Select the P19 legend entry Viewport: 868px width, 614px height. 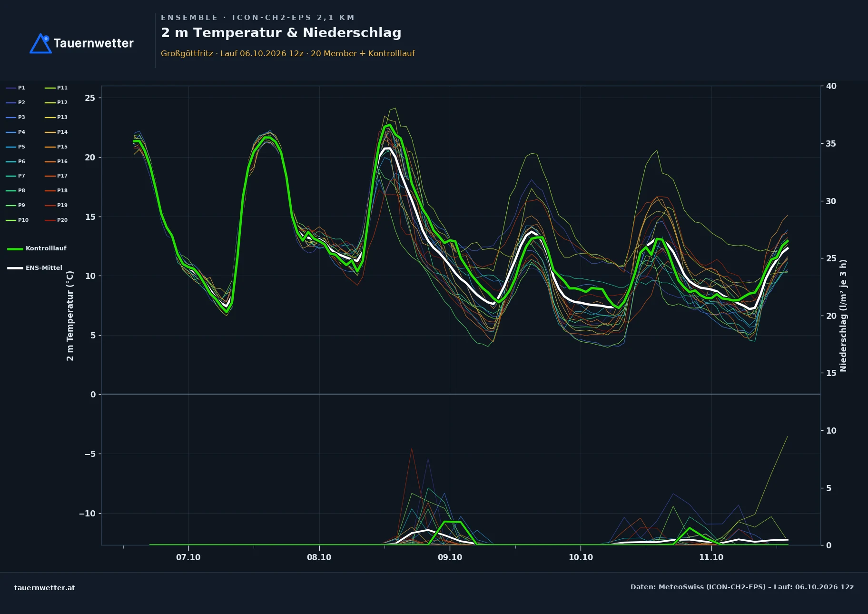pyautogui.click(x=56, y=205)
